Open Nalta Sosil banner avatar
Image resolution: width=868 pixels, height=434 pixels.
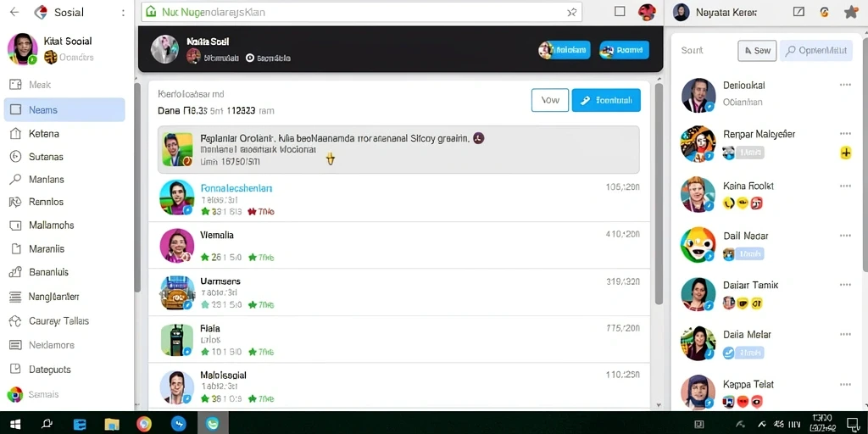[x=165, y=49]
